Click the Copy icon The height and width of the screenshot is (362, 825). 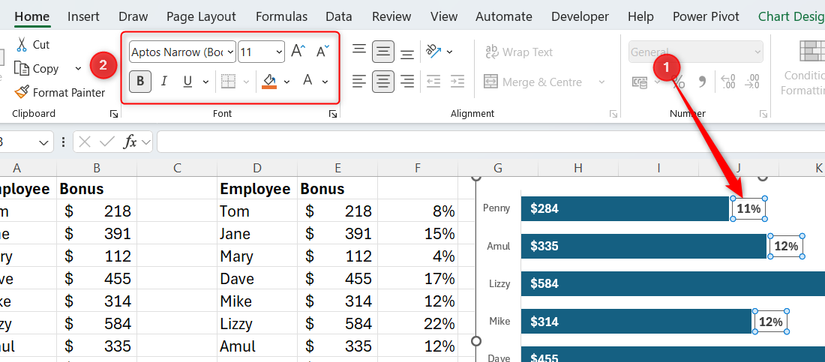[21, 68]
